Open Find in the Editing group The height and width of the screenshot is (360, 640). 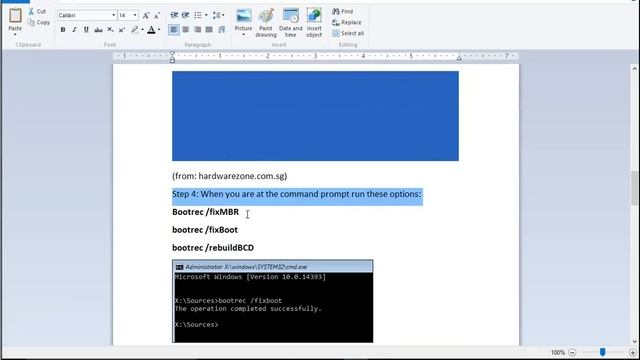point(342,11)
